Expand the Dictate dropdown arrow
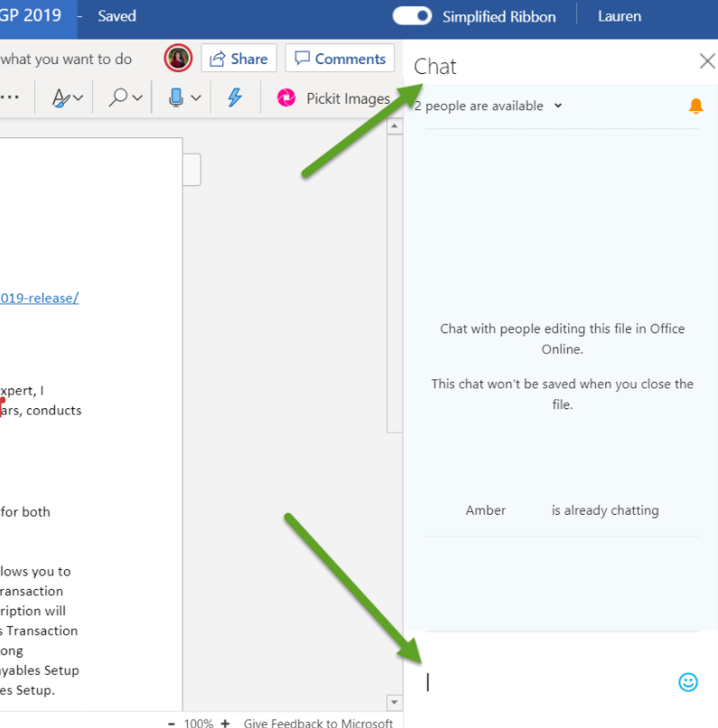 196,98
